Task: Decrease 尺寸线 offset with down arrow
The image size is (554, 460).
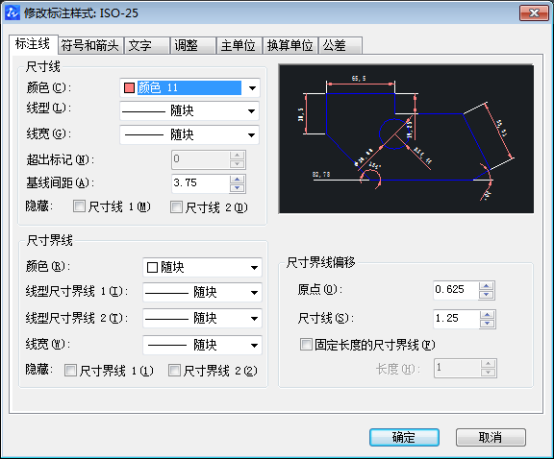Action: pos(488,323)
